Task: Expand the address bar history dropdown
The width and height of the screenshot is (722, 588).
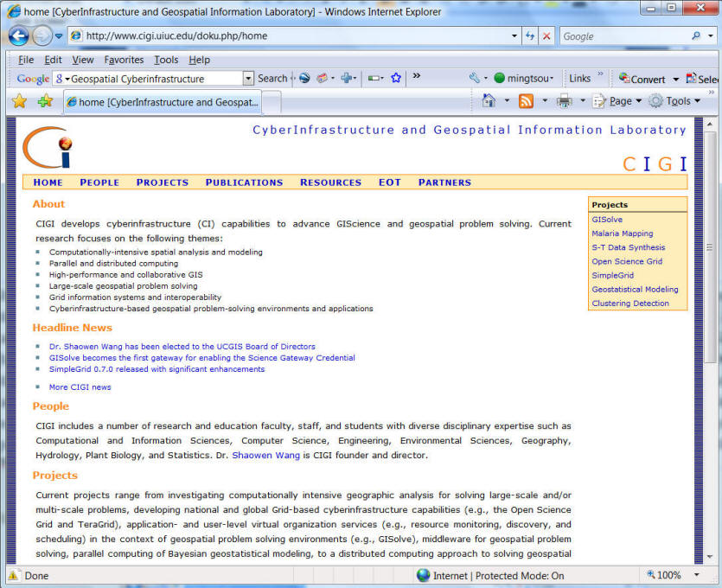Action: pyautogui.click(x=514, y=36)
